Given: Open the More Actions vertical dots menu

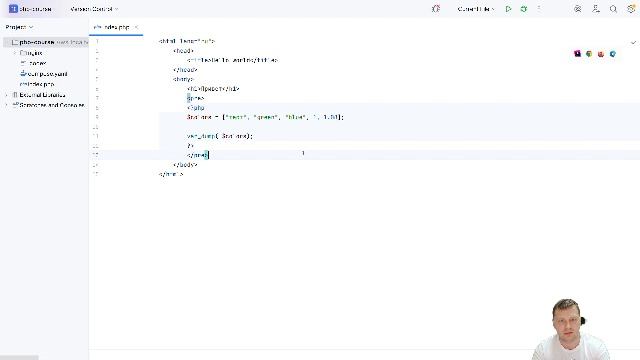Looking at the screenshot, I should tap(539, 9).
